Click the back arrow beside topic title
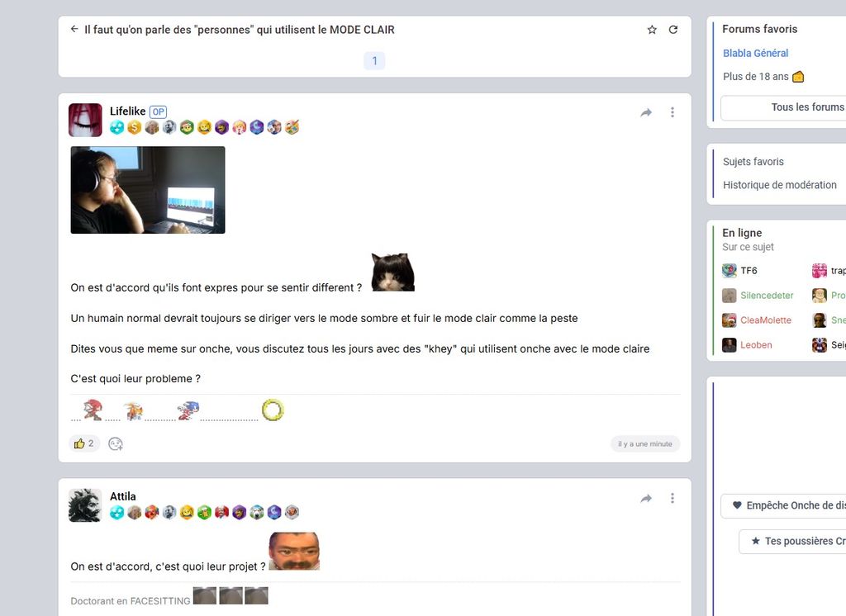 [x=74, y=30]
